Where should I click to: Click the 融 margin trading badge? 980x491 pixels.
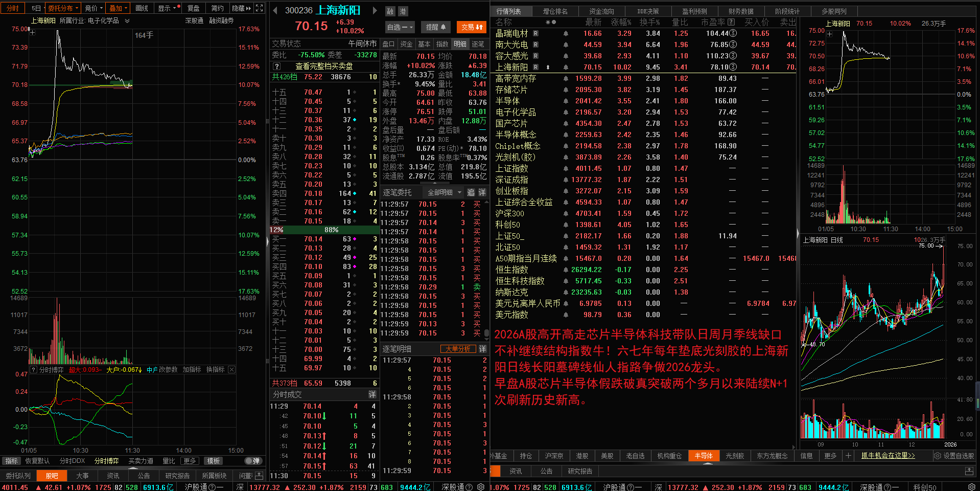pos(390,11)
